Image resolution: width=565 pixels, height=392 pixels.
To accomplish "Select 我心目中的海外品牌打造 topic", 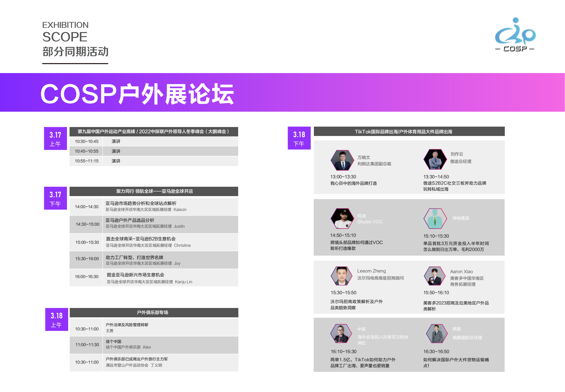I will [x=353, y=184].
